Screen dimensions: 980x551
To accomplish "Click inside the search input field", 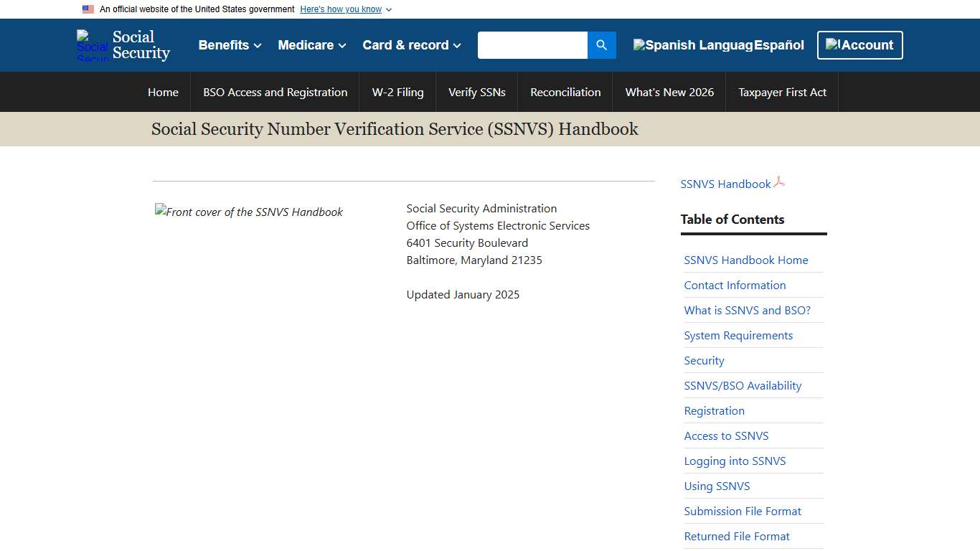I will coord(532,44).
